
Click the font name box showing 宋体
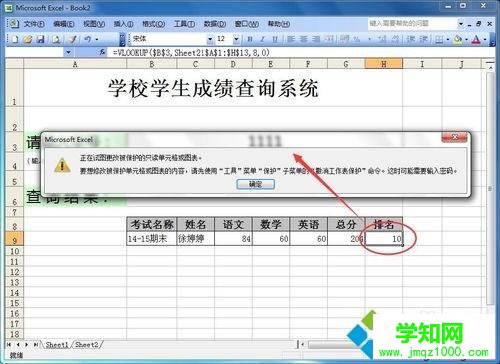(x=169, y=39)
